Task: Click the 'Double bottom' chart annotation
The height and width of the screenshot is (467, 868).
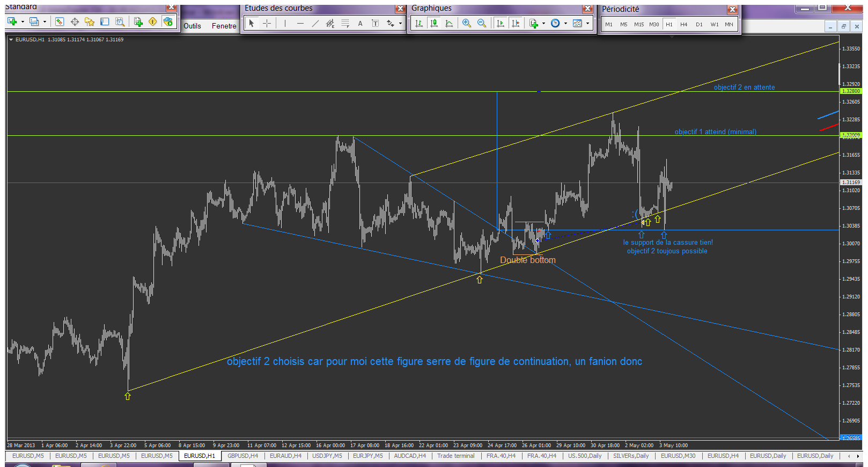Action: 527,260
